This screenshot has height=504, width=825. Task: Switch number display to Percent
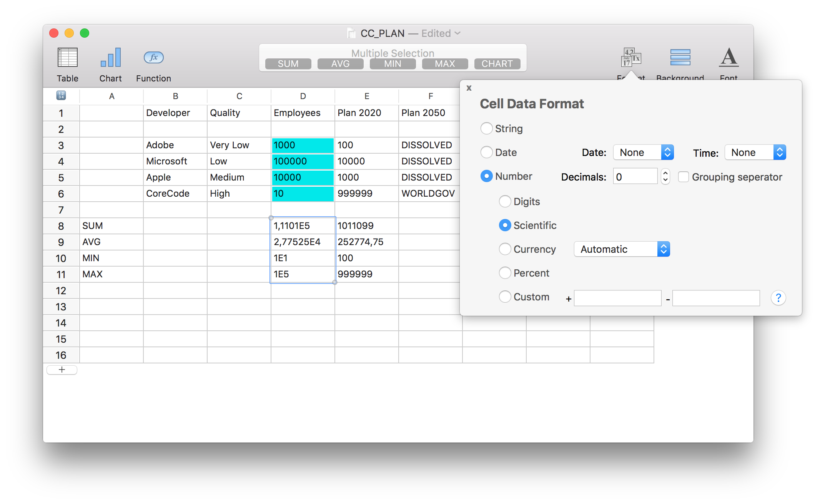(505, 273)
